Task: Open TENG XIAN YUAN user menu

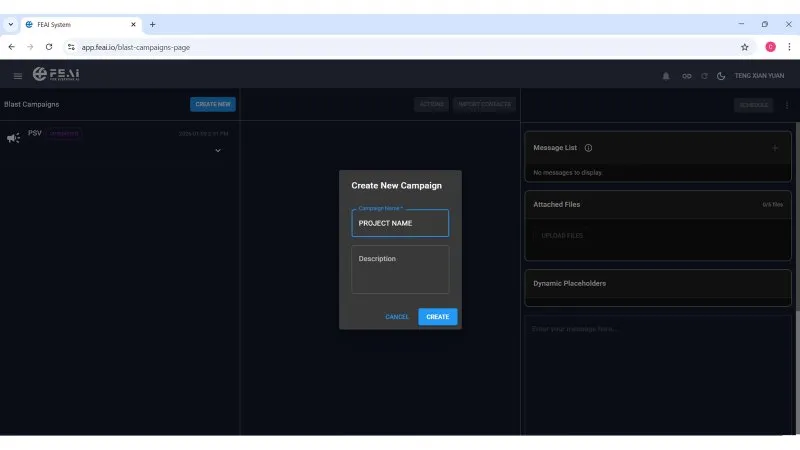Action: point(759,76)
